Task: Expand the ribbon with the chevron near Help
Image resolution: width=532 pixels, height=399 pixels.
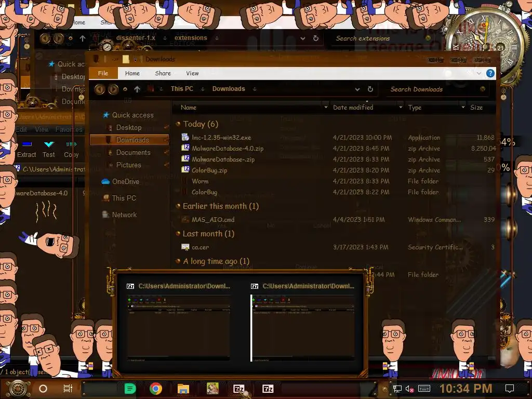Action: [478, 73]
